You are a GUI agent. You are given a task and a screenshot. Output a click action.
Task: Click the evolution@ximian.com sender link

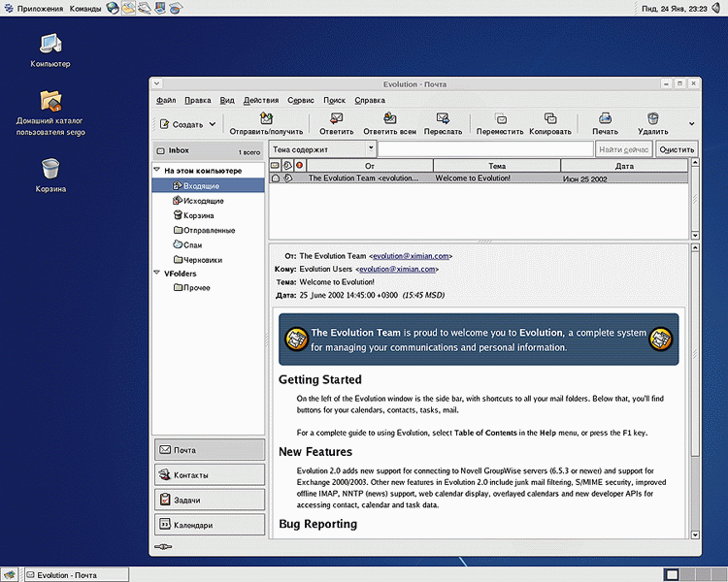413,256
